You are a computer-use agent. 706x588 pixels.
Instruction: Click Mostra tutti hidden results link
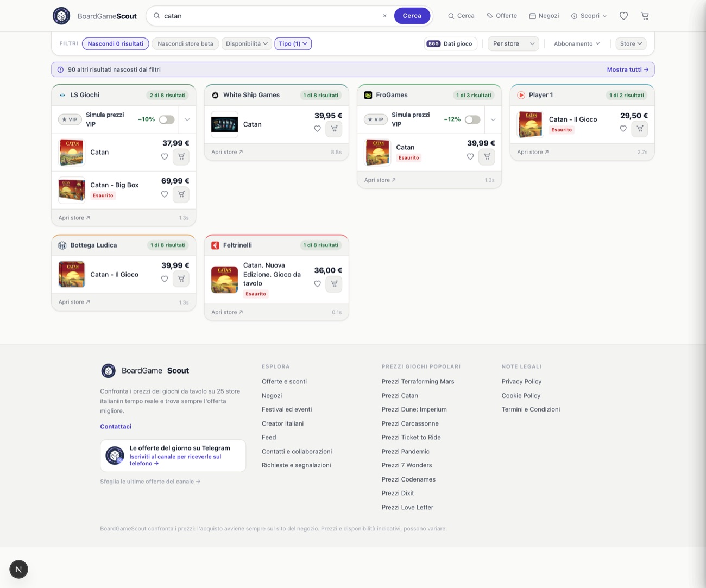pos(628,69)
